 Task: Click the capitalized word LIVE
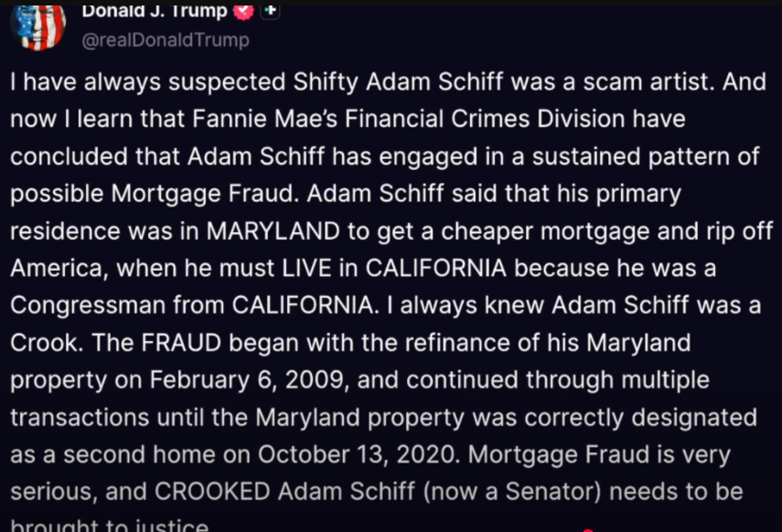click(306, 268)
